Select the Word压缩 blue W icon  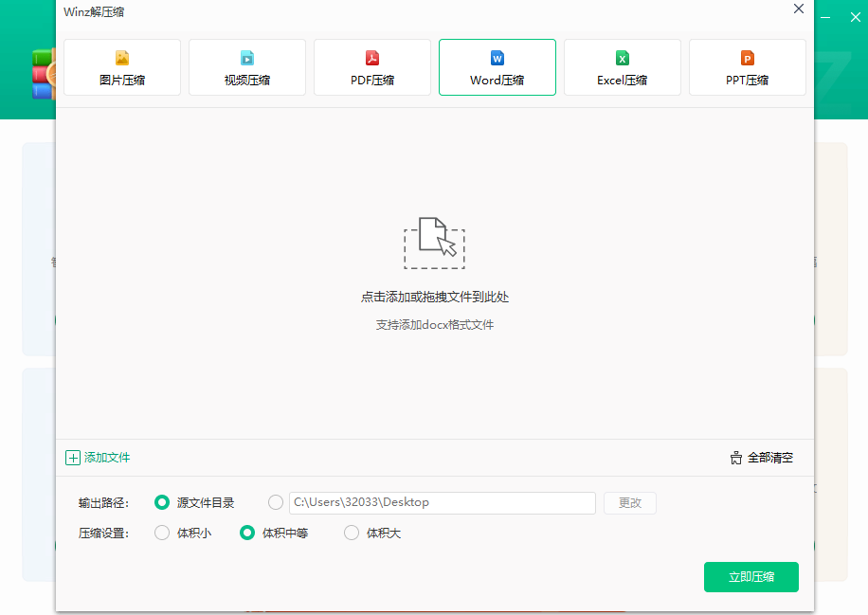[496, 57]
